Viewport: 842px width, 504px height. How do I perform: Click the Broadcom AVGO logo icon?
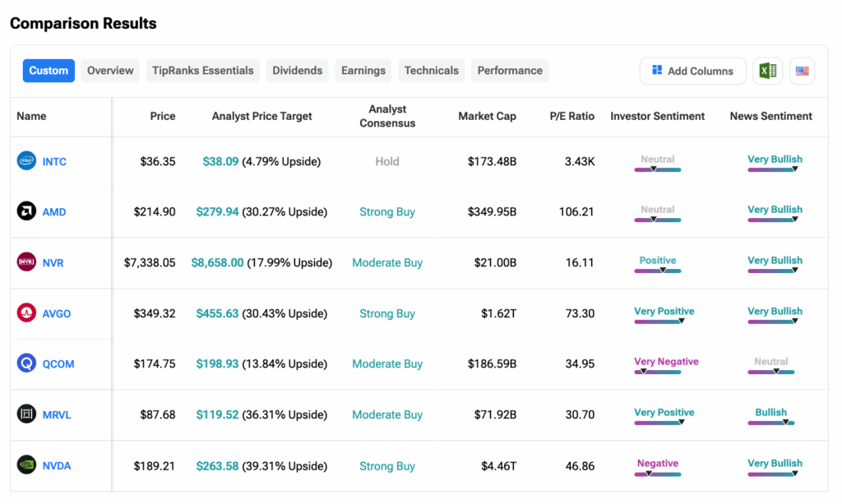(x=27, y=313)
